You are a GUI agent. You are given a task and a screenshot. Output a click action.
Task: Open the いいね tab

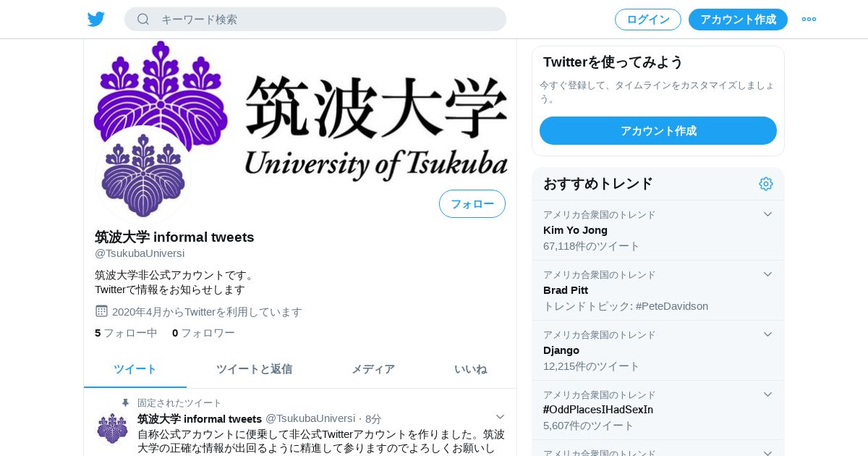(x=471, y=369)
